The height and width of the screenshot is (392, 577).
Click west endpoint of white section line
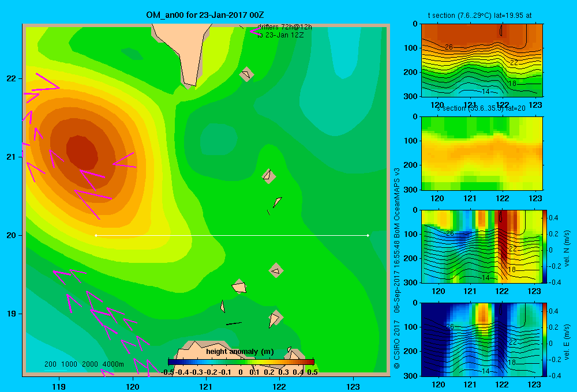tap(96, 235)
